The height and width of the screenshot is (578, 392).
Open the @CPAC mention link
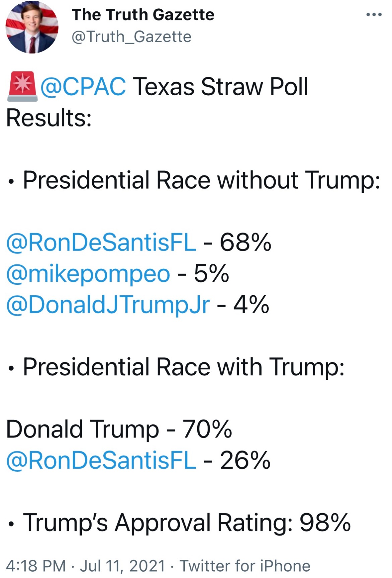pyautogui.click(x=83, y=87)
